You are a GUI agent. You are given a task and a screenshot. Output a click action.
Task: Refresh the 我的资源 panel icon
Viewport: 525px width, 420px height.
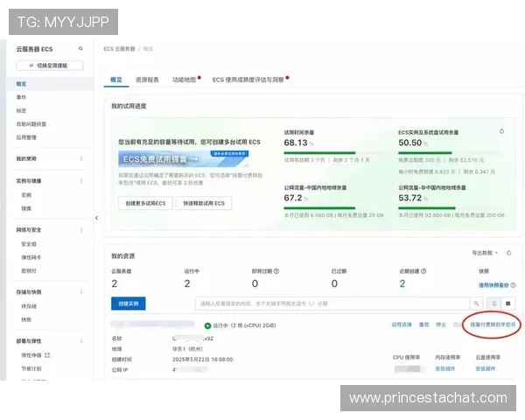click(x=509, y=253)
